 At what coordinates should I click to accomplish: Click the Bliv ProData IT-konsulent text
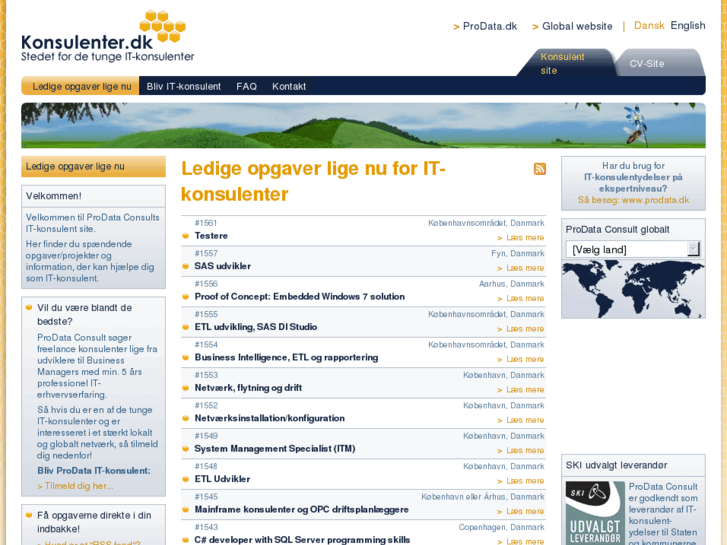click(94, 471)
